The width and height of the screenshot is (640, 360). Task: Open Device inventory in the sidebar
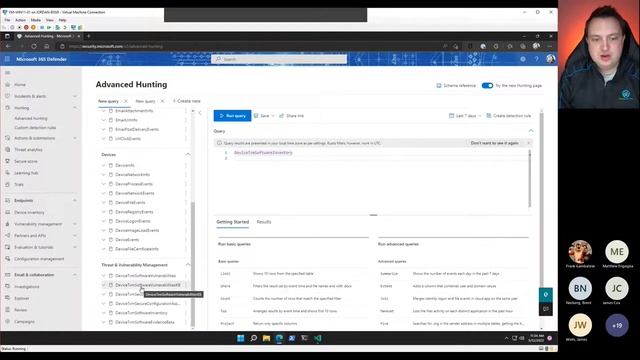[29, 212]
